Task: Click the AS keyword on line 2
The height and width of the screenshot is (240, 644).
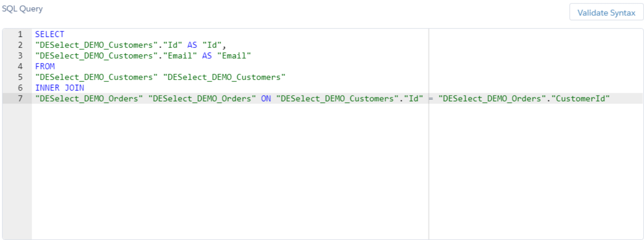Action: [192, 45]
